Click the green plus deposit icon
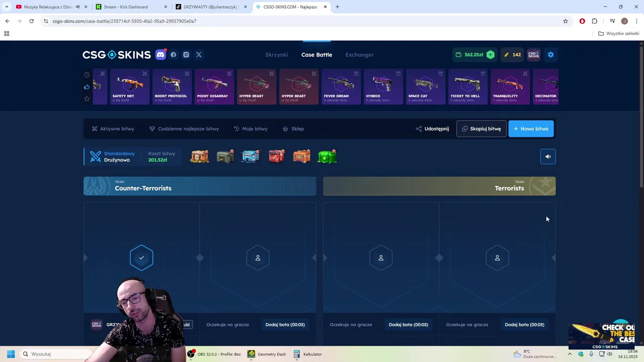644x362 pixels. (x=491, y=55)
